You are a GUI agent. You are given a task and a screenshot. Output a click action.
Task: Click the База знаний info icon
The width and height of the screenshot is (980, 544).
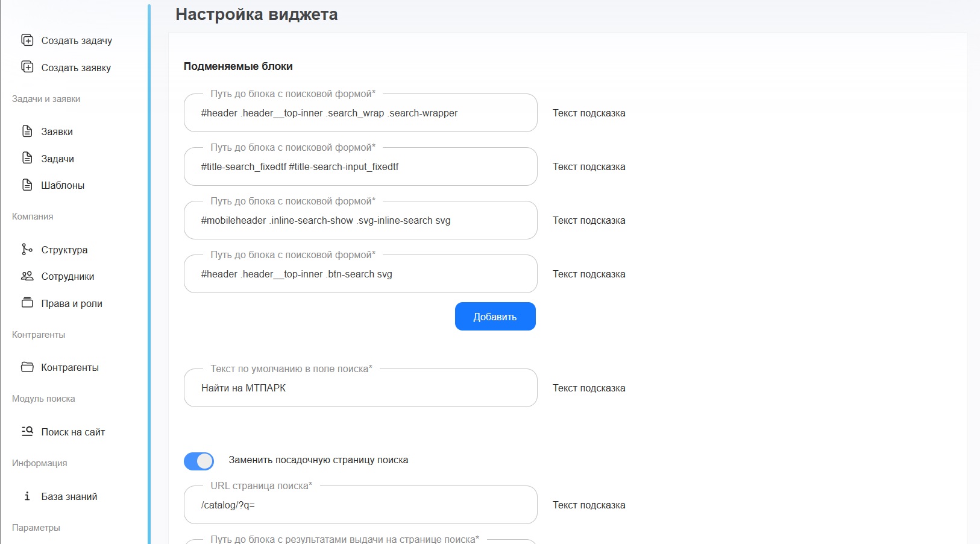click(x=27, y=496)
